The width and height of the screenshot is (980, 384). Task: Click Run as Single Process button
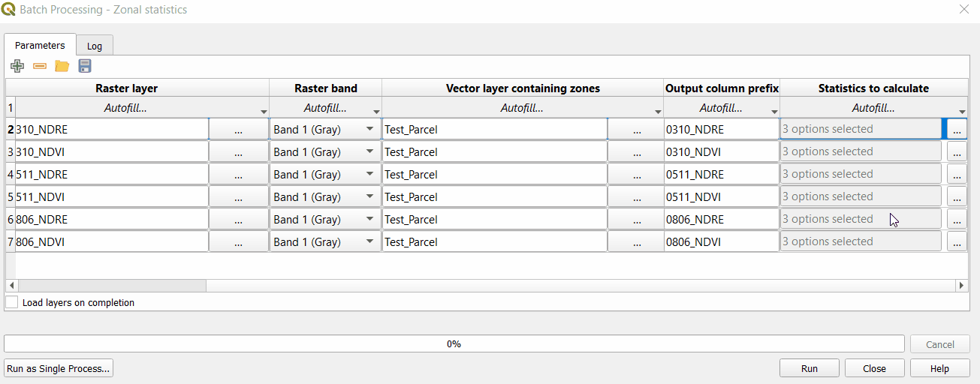(59, 368)
